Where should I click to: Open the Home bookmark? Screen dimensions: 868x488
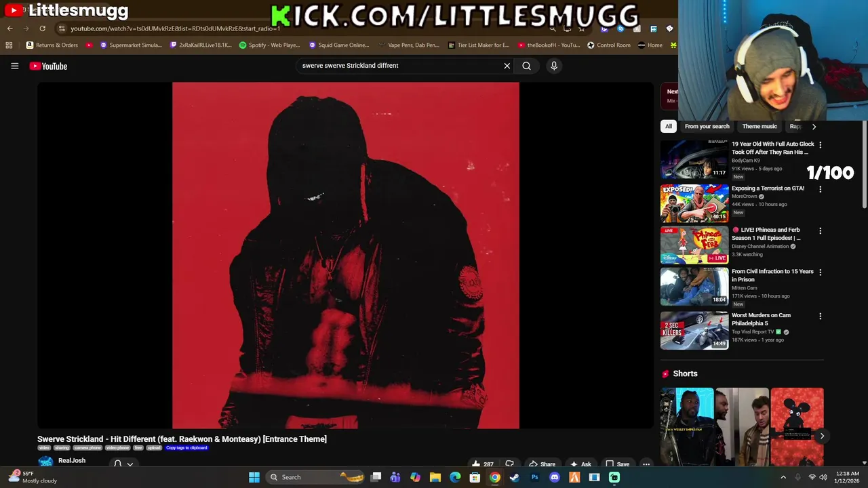tap(650, 45)
